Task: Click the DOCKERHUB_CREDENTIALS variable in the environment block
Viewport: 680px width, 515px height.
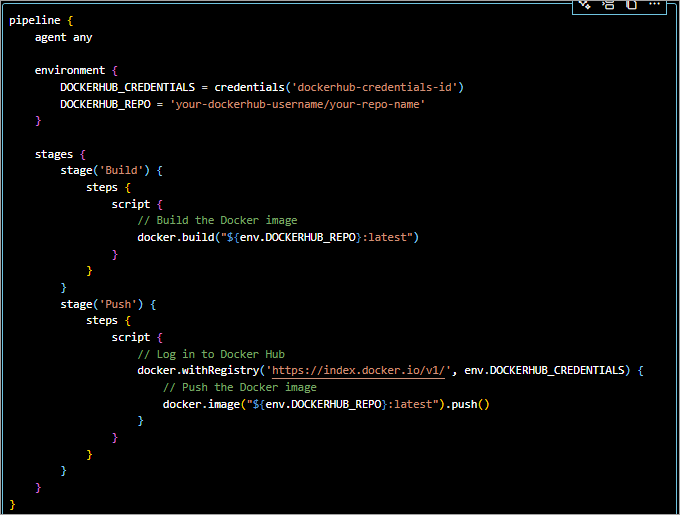Action: 128,87
